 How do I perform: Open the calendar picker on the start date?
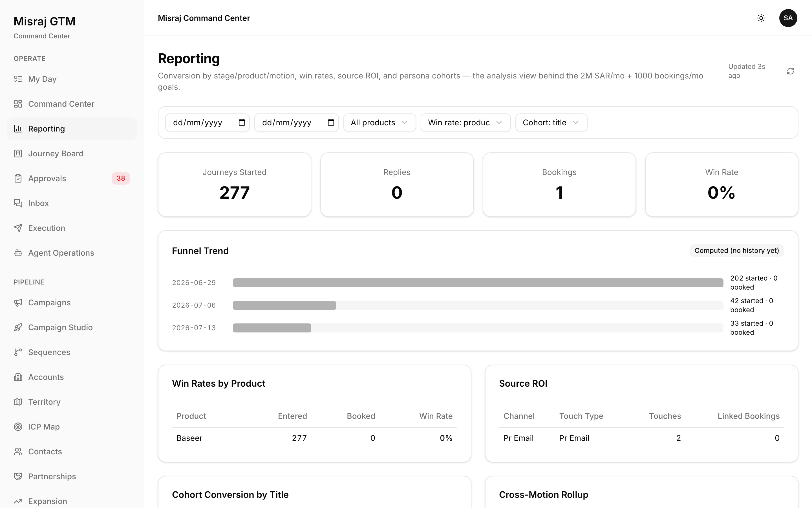pos(242,122)
